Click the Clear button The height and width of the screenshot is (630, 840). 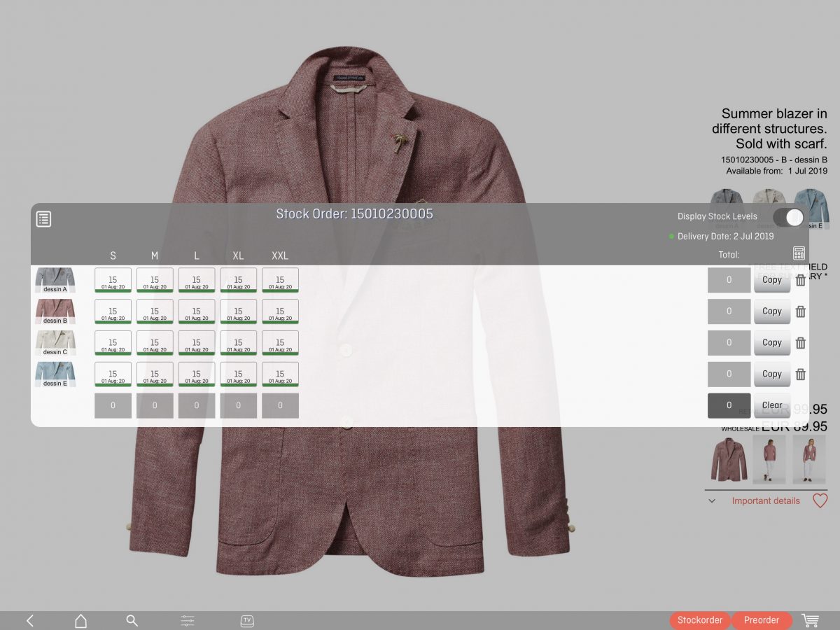click(772, 405)
